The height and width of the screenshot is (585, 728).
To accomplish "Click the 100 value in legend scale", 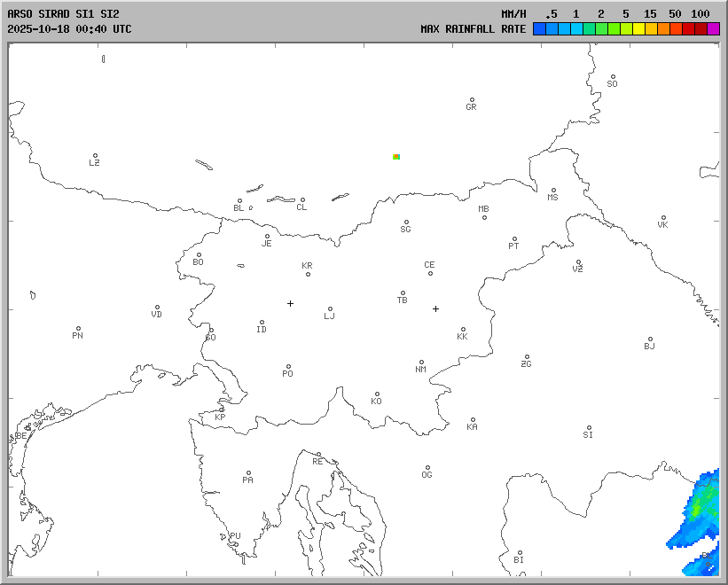I will pyautogui.click(x=701, y=14).
